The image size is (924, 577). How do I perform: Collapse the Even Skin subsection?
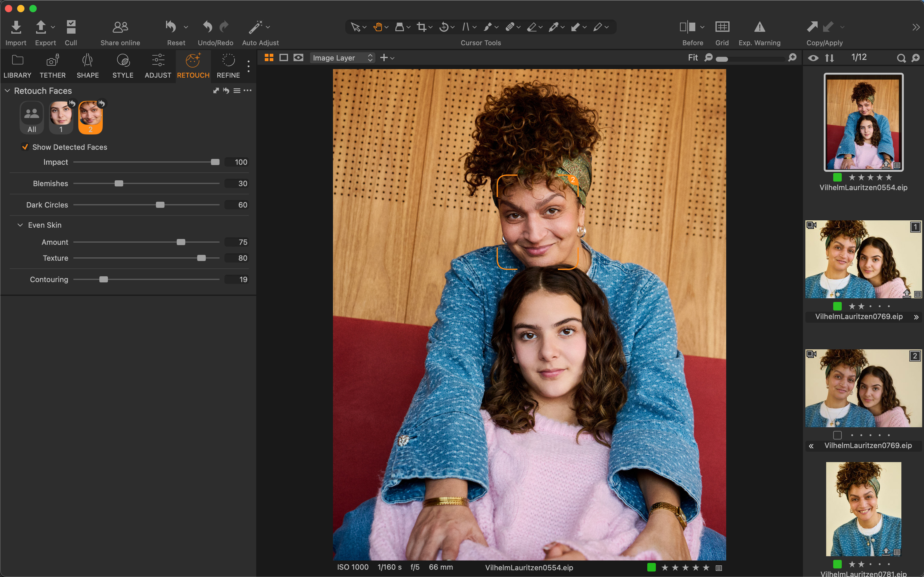[x=20, y=225]
